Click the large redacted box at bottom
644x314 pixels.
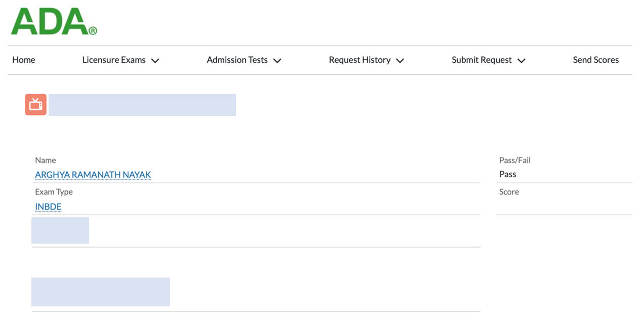tap(101, 292)
